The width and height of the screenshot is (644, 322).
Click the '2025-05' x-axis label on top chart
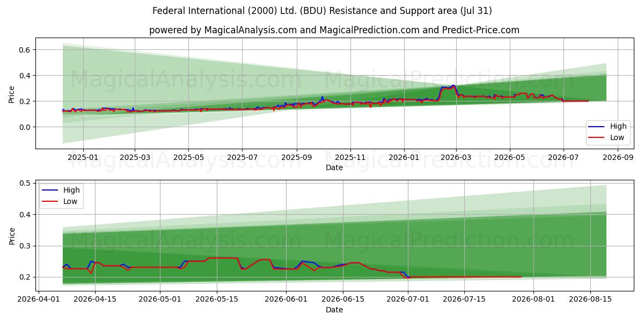click(x=188, y=158)
